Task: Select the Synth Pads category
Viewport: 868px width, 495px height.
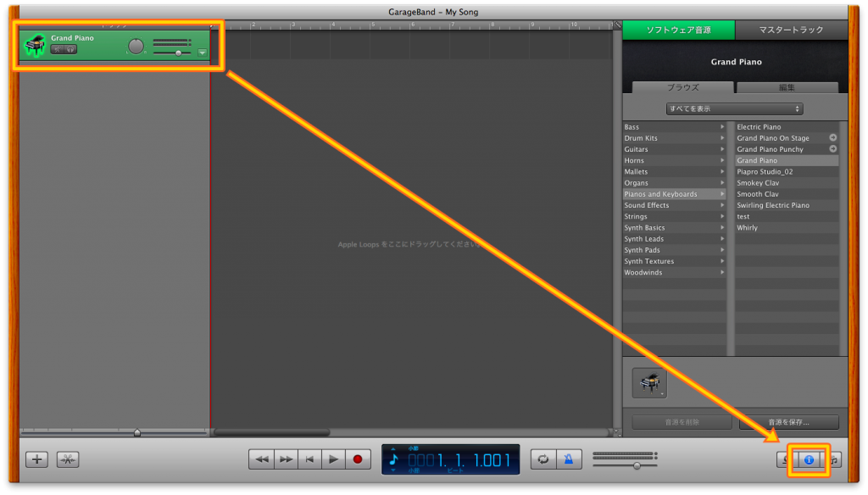Action: (674, 250)
